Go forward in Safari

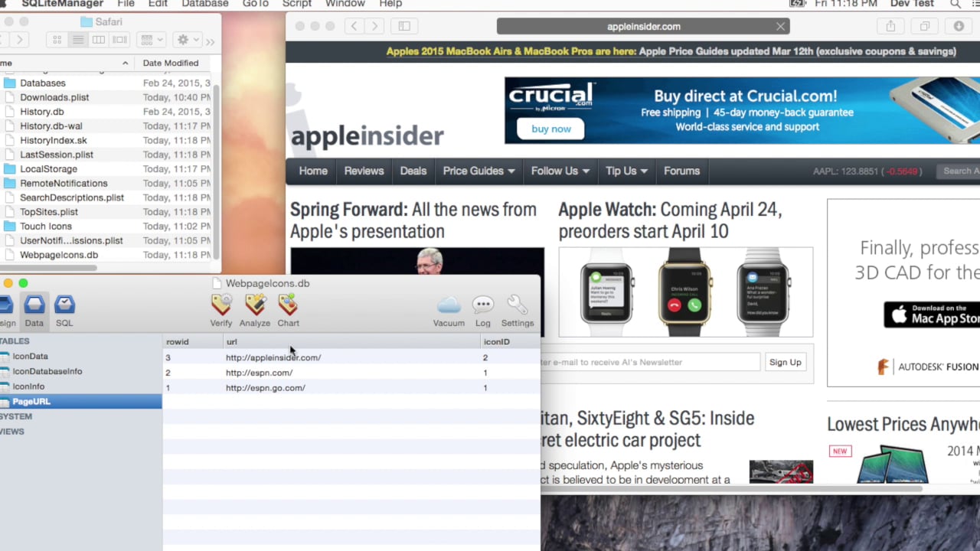point(374,26)
